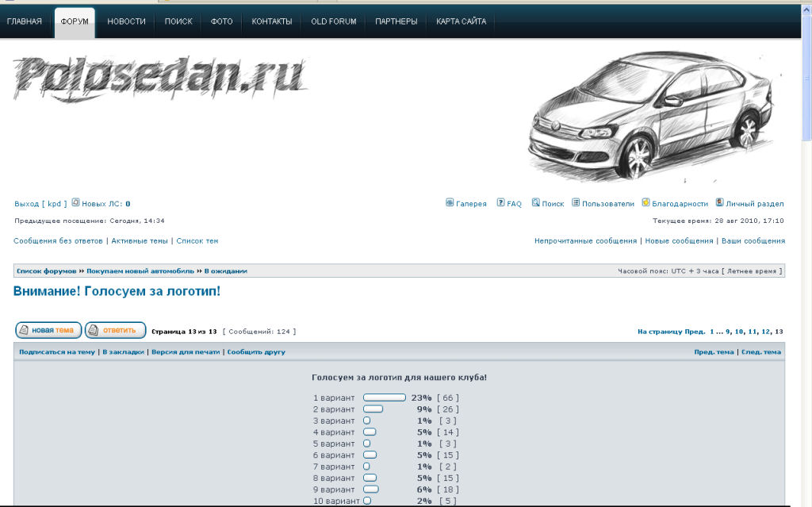Click 'Подписаться на тему' link

tap(57, 351)
